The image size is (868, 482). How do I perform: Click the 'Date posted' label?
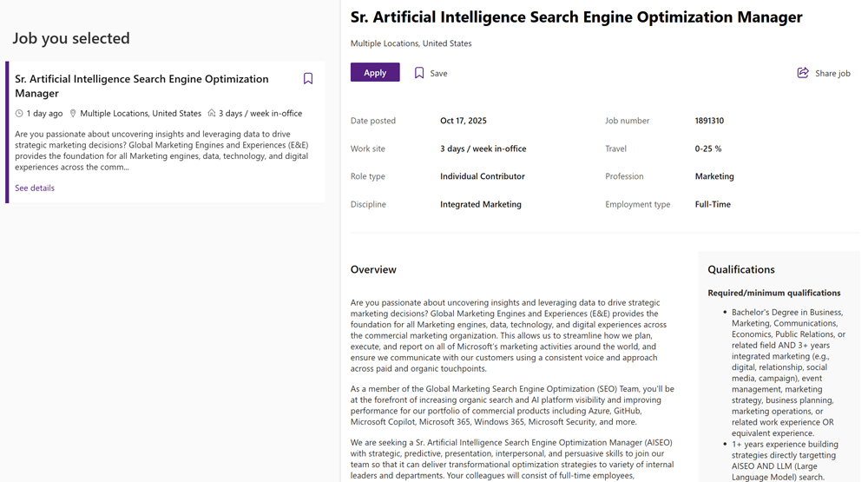(373, 120)
